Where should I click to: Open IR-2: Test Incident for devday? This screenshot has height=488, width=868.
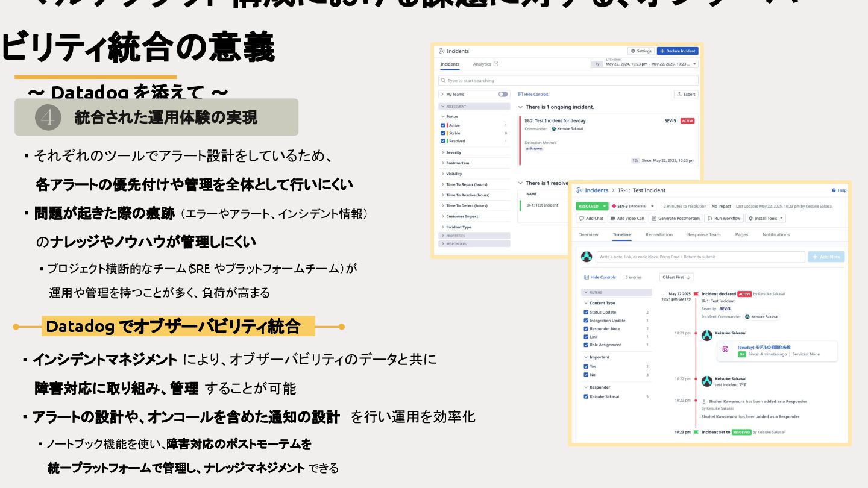555,120
